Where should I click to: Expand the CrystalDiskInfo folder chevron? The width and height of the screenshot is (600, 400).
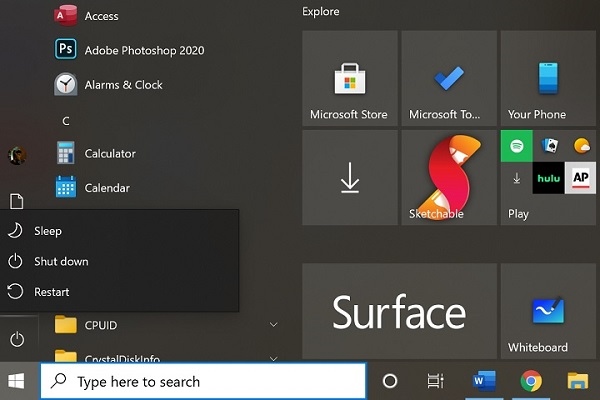click(x=273, y=357)
